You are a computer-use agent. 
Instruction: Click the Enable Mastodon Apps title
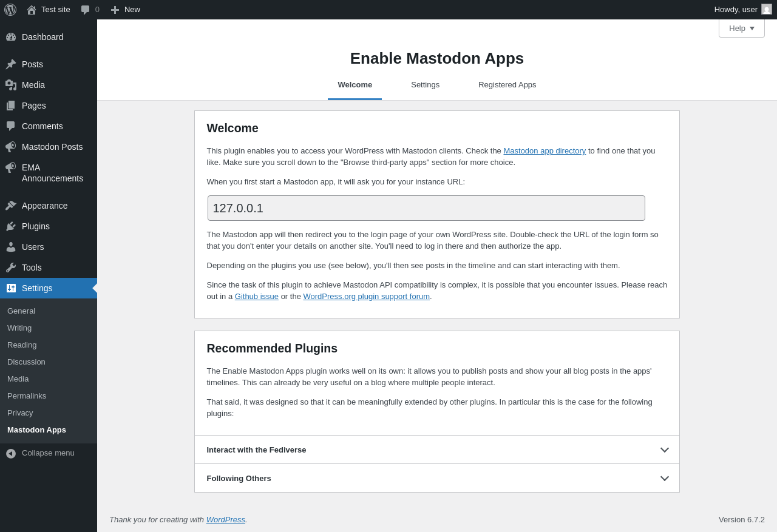point(437,58)
